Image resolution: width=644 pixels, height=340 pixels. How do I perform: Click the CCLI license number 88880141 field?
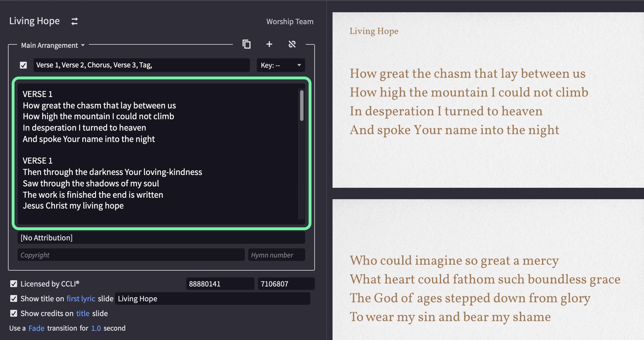pyautogui.click(x=220, y=284)
